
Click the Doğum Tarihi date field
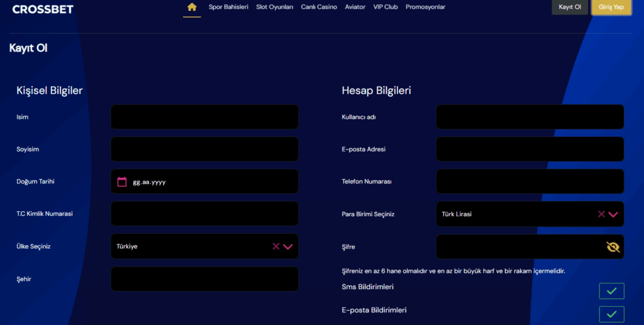204,182
